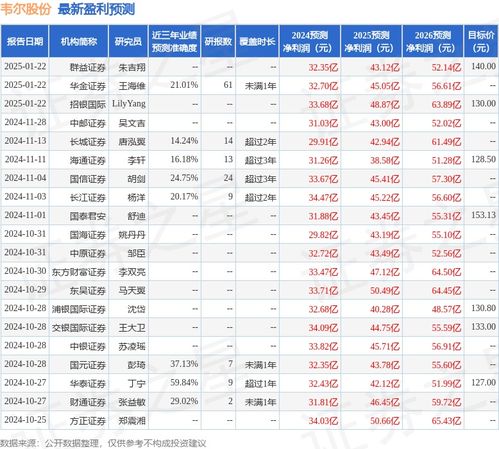Click institution 华泰证券
Viewport: 499px width, 449px height.
pos(88,384)
